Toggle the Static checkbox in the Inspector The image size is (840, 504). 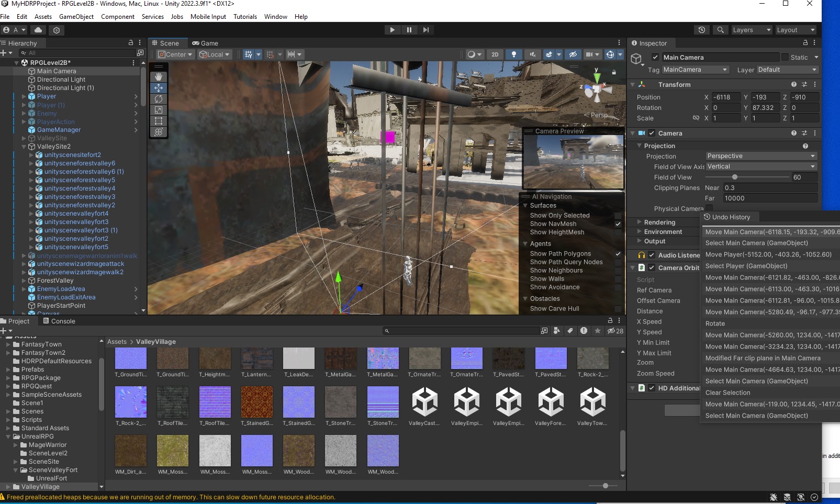click(x=785, y=57)
